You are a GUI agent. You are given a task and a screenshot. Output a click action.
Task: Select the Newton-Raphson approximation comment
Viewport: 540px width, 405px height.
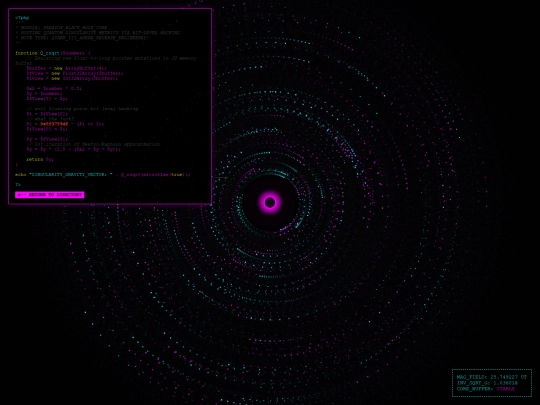coord(93,144)
